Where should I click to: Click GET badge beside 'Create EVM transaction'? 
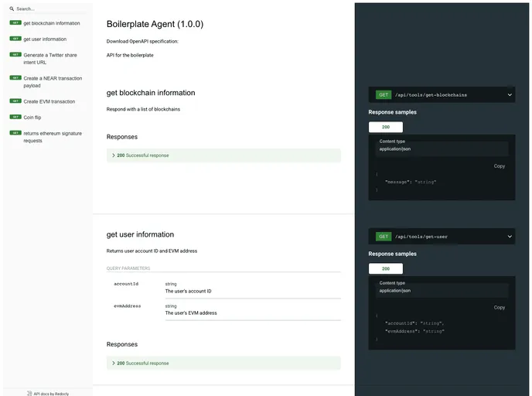tap(15, 101)
